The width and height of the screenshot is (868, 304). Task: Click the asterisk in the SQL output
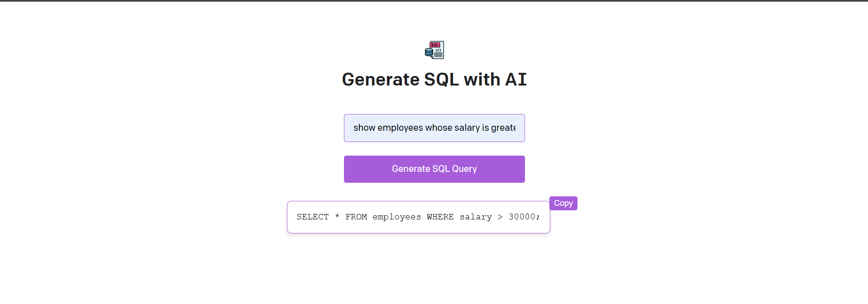click(337, 217)
